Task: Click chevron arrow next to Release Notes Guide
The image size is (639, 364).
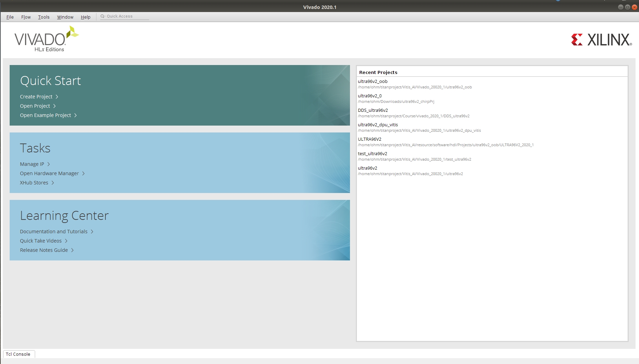Action: (x=72, y=250)
